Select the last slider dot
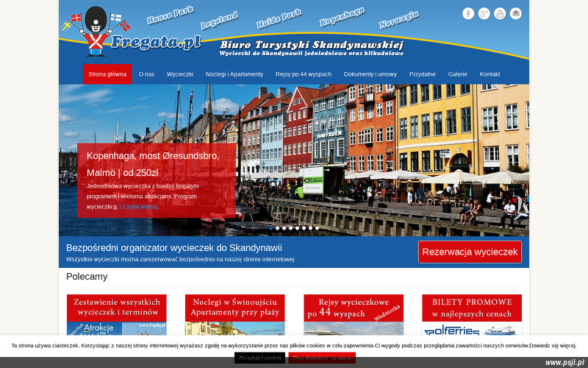Image resolution: width=588 pixels, height=368 pixels. pyautogui.click(x=317, y=228)
